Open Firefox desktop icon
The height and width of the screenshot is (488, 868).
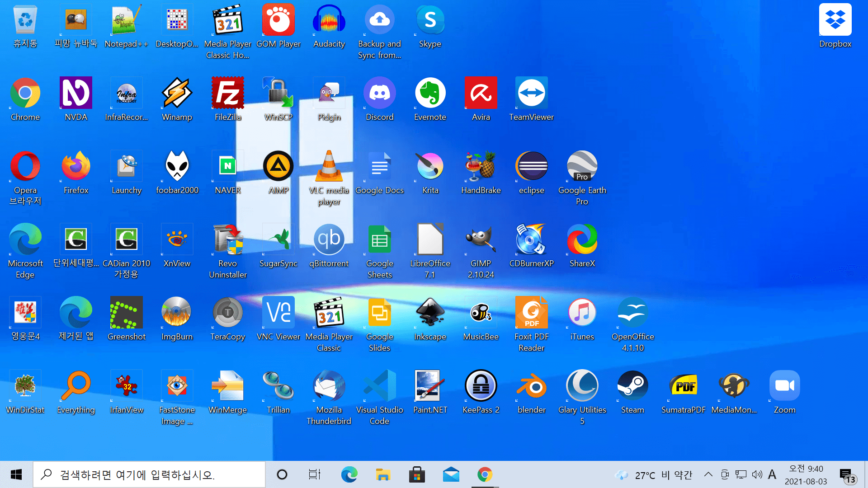[76, 173]
